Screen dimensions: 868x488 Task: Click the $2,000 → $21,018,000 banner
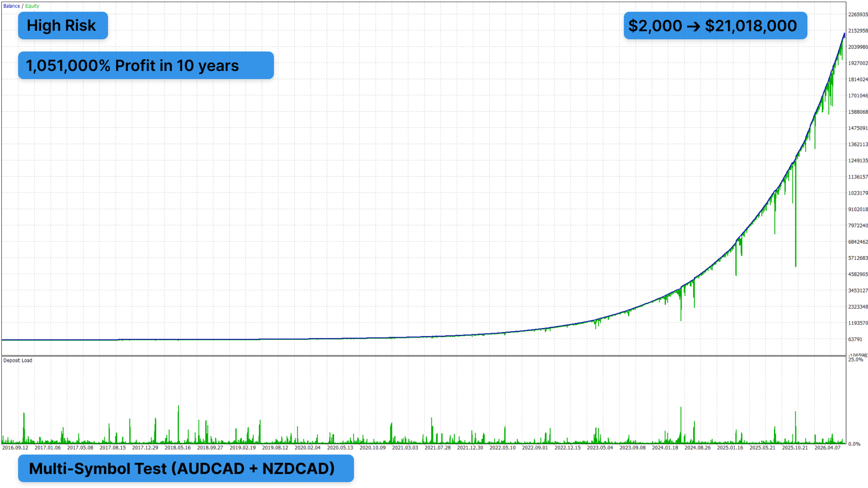pos(715,26)
